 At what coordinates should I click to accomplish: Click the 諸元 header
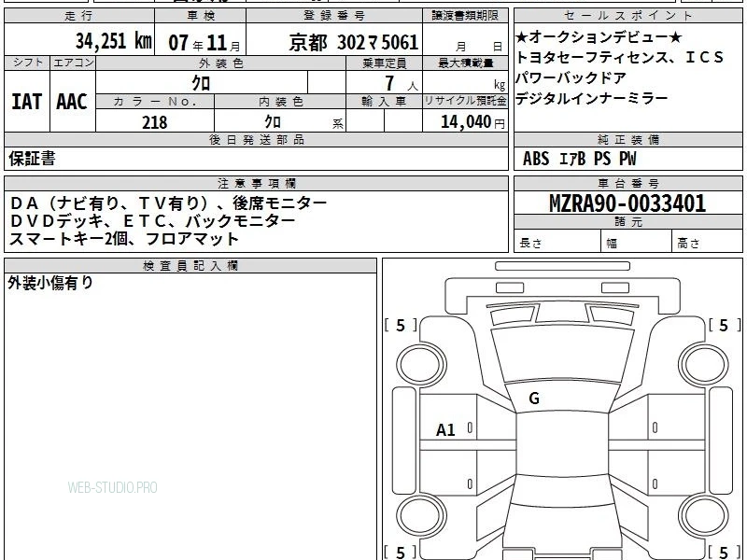(627, 221)
